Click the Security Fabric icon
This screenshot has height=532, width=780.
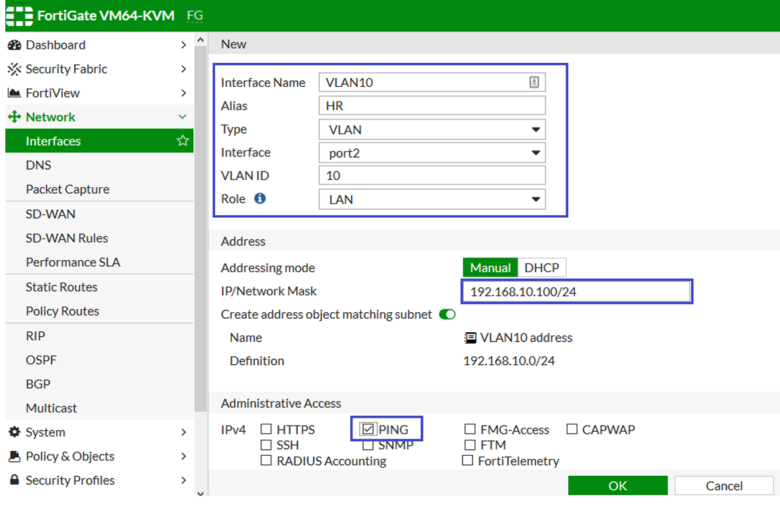[x=15, y=69]
